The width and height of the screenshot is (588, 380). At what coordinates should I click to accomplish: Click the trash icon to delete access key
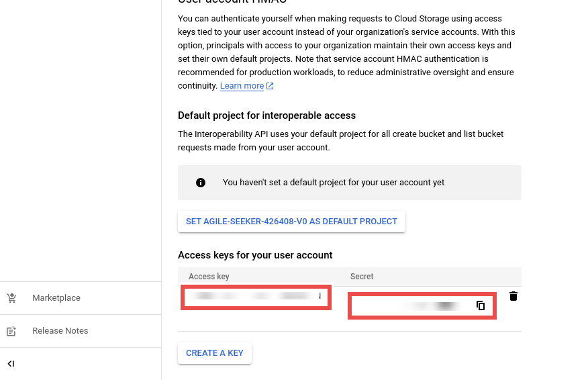pyautogui.click(x=513, y=296)
